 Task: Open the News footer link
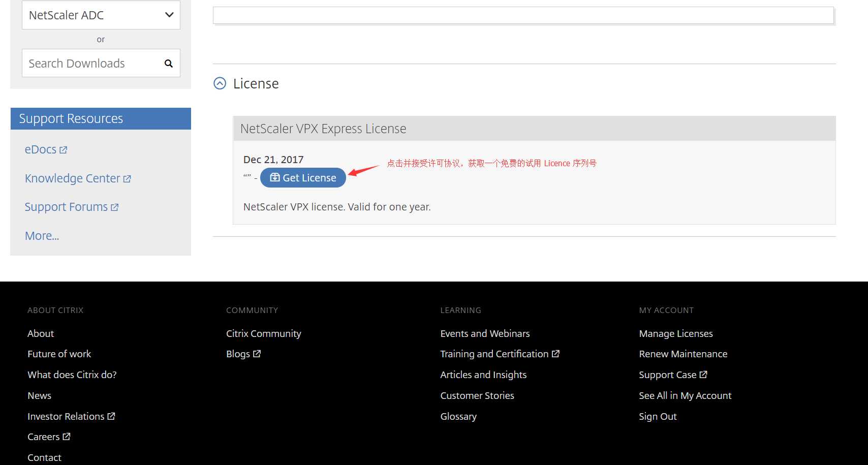click(40, 395)
